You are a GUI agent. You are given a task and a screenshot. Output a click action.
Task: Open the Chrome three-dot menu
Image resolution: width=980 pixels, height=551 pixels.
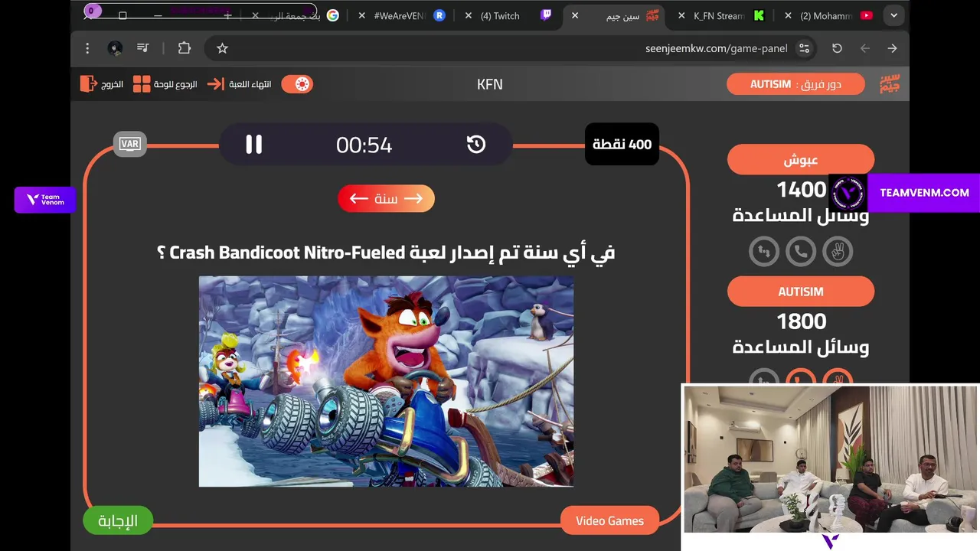[x=87, y=48]
